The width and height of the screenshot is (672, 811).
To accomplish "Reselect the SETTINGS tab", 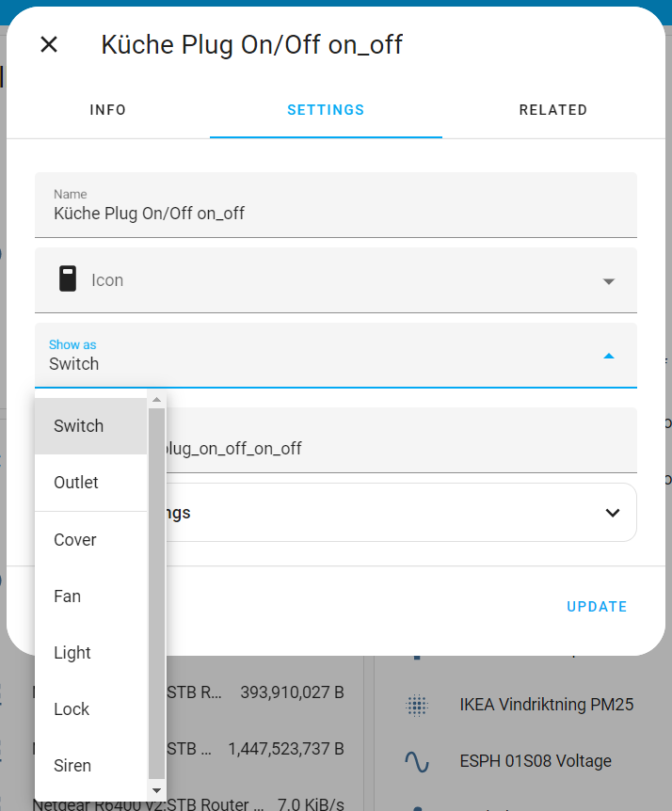I will click(x=326, y=110).
